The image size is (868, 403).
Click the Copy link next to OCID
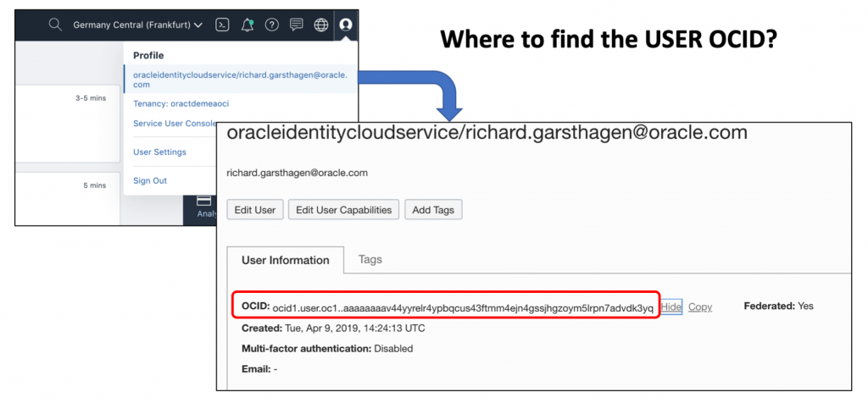point(700,306)
